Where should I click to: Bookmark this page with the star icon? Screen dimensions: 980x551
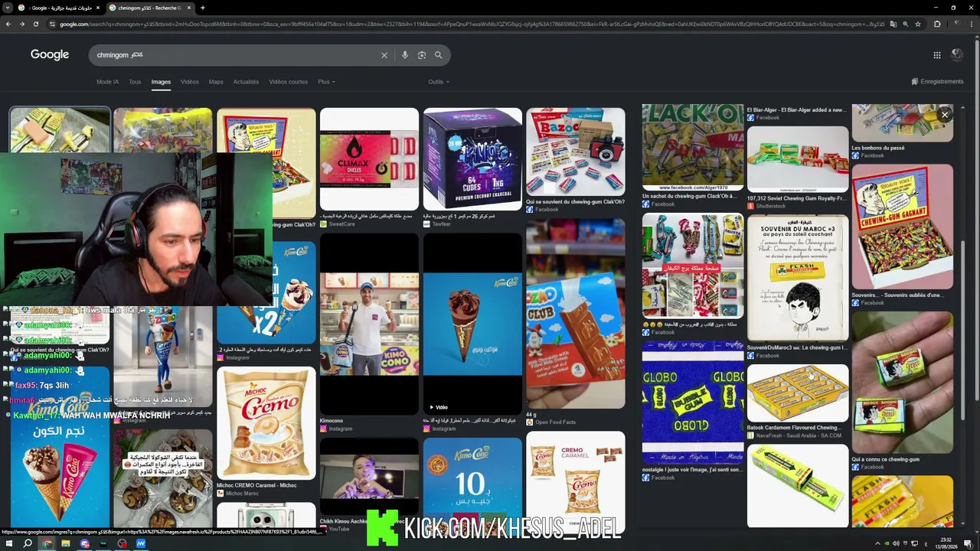[x=918, y=24]
